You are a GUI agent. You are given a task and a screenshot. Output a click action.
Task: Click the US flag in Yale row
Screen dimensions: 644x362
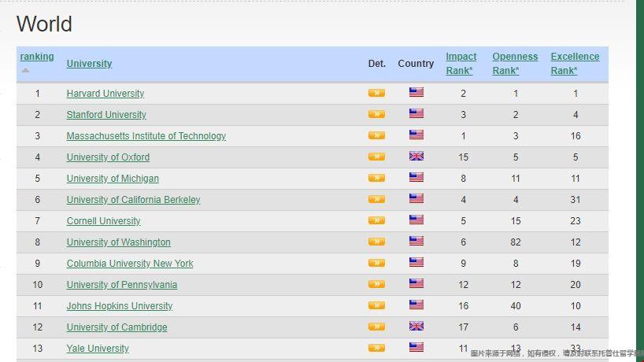click(x=416, y=347)
